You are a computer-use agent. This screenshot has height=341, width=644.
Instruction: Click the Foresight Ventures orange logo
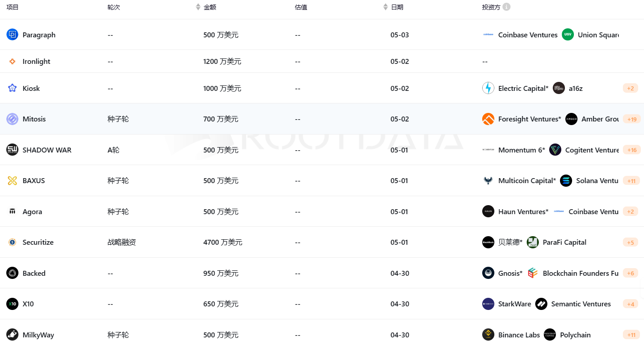click(x=488, y=119)
